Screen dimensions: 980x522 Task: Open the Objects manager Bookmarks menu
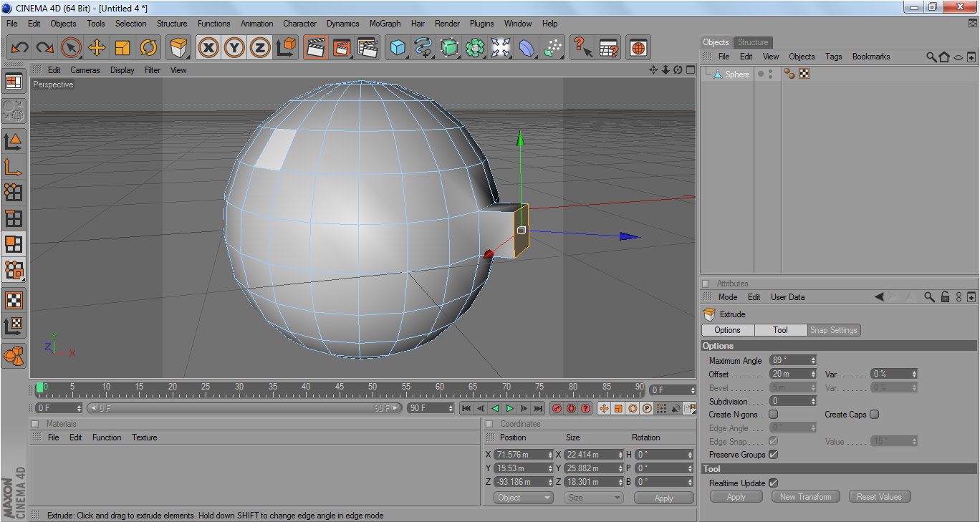click(871, 57)
